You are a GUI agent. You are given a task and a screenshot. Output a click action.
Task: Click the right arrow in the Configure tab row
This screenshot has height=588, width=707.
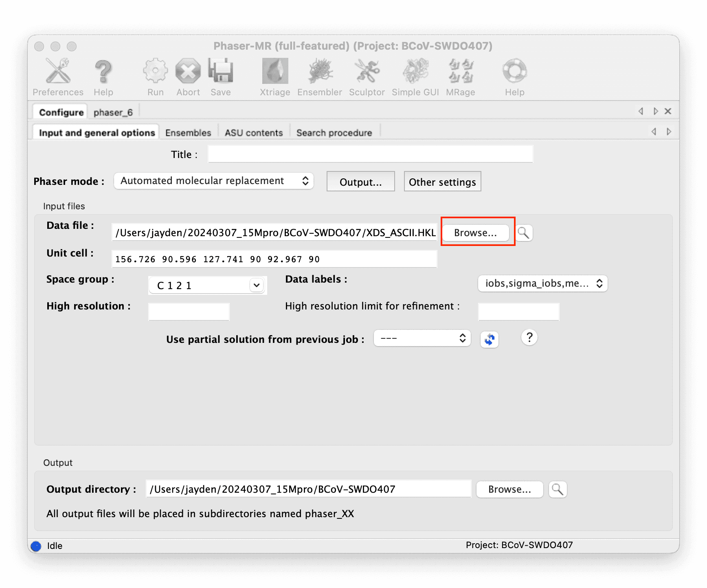tap(655, 111)
